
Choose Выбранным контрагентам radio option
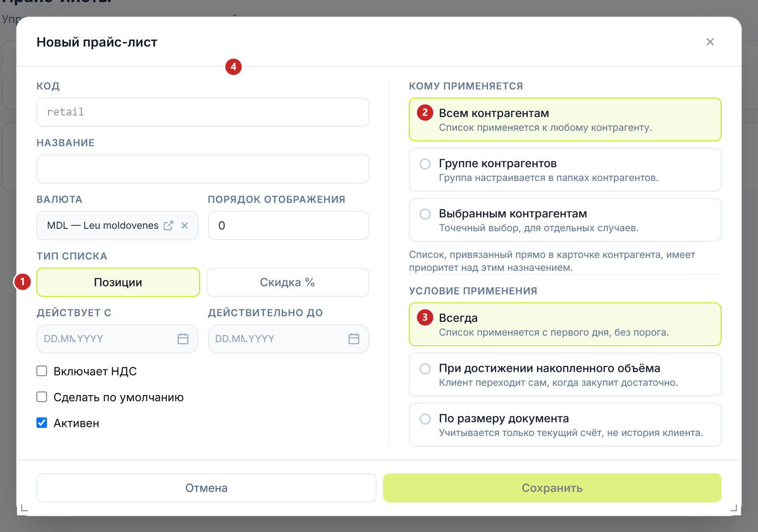coord(565,220)
